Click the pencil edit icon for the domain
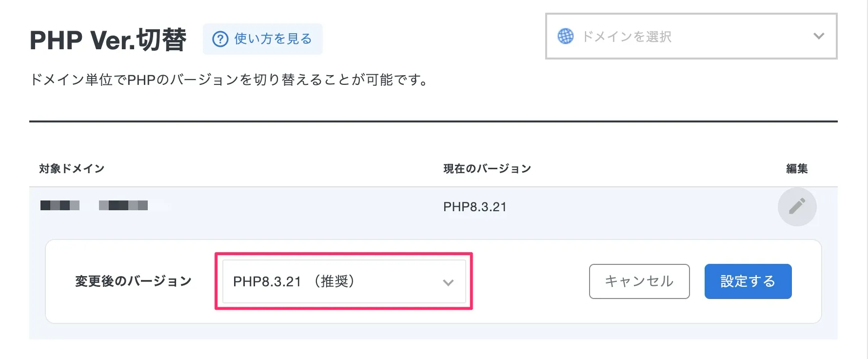 pos(797,206)
